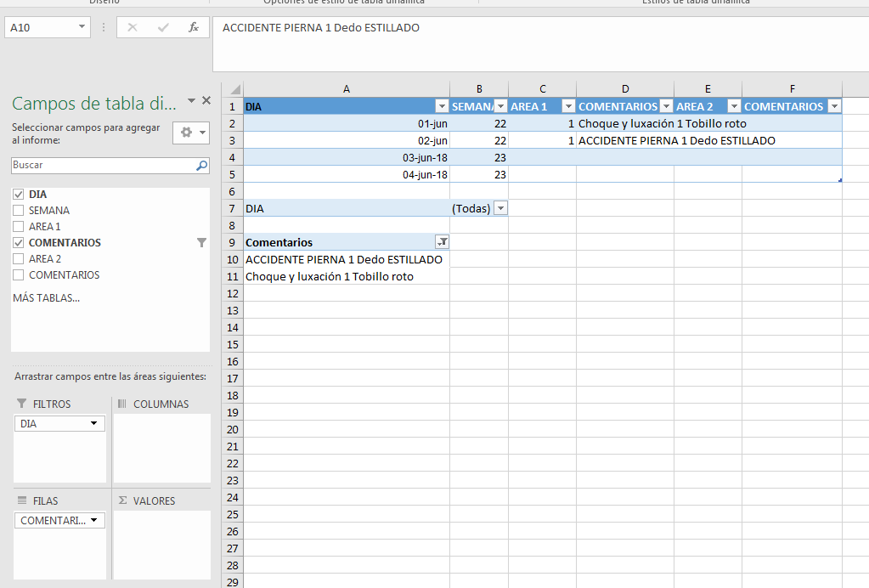Open the SEMANA column header filter dropdown
Viewport: 869px width, 588px height.
click(x=500, y=106)
